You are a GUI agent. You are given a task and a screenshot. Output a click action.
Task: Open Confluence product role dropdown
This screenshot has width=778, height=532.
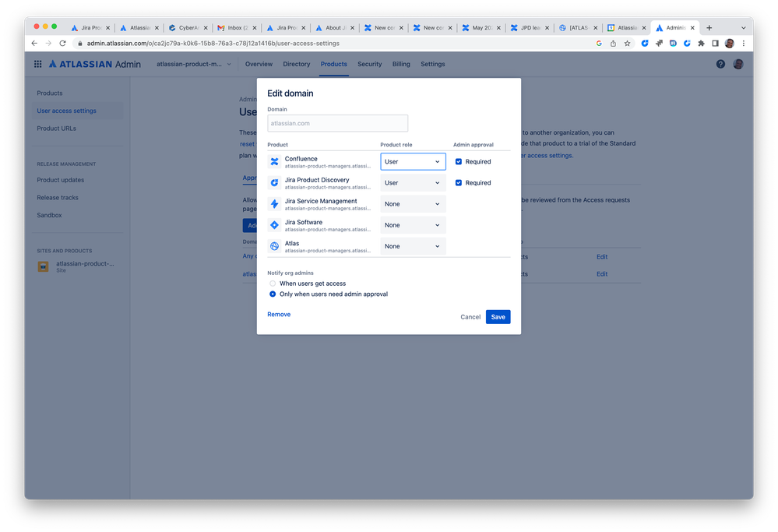tap(413, 162)
